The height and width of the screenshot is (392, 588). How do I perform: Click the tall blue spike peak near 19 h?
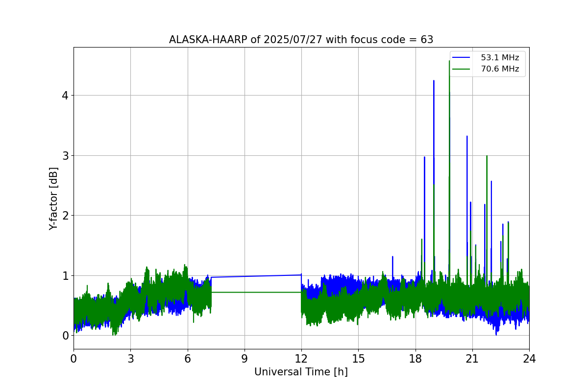tap(434, 81)
